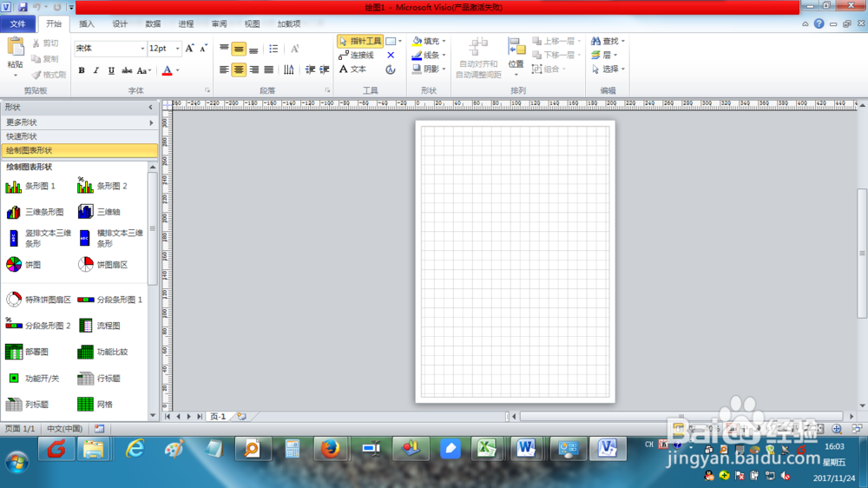Viewport: 868px width, 488px height.
Task: Click the 快速形状 quick shapes heading
Action: click(22, 136)
